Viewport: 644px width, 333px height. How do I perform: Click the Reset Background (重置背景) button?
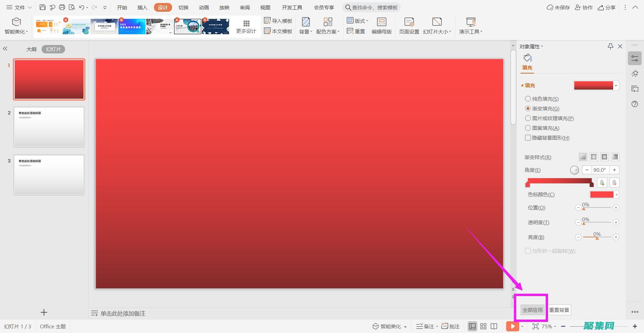[559, 310]
